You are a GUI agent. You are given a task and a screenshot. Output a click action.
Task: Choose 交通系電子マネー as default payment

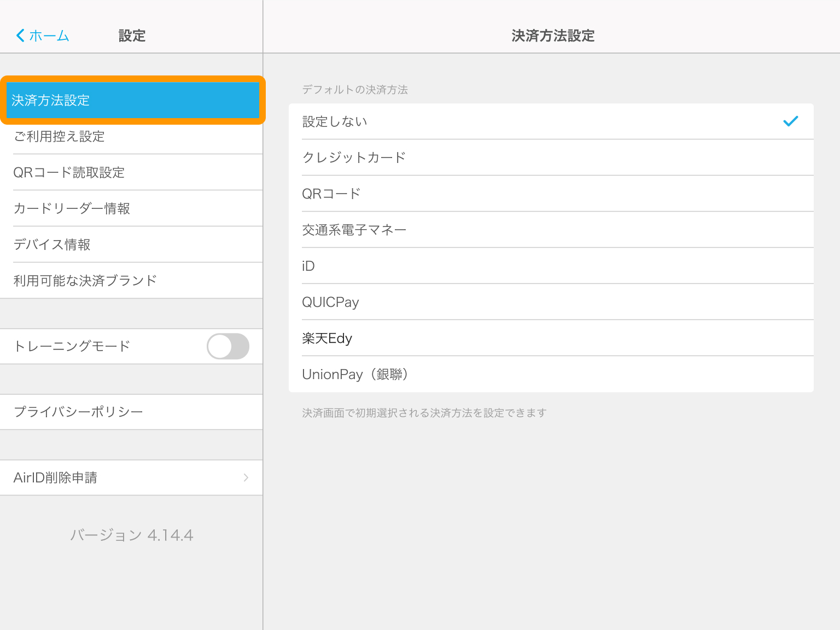click(551, 230)
